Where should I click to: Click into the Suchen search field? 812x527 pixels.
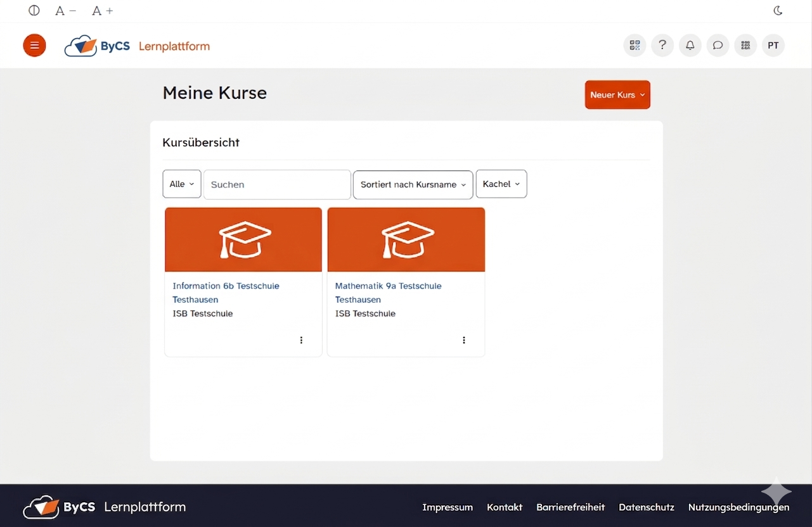277,184
